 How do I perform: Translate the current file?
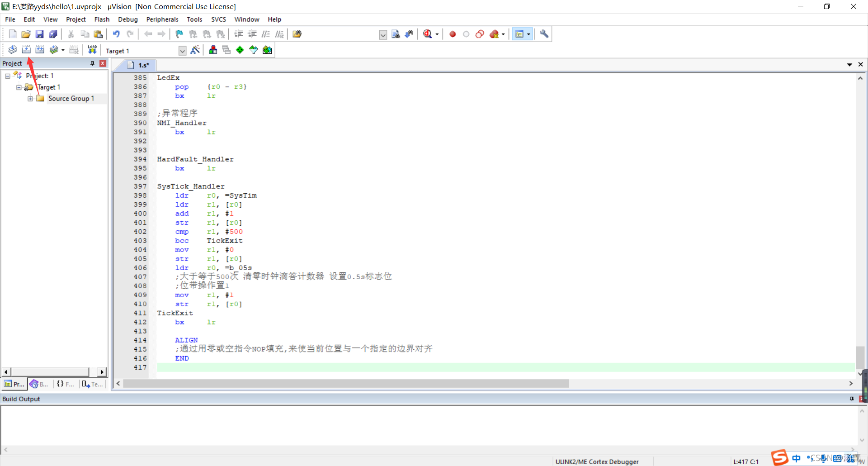pos(13,50)
